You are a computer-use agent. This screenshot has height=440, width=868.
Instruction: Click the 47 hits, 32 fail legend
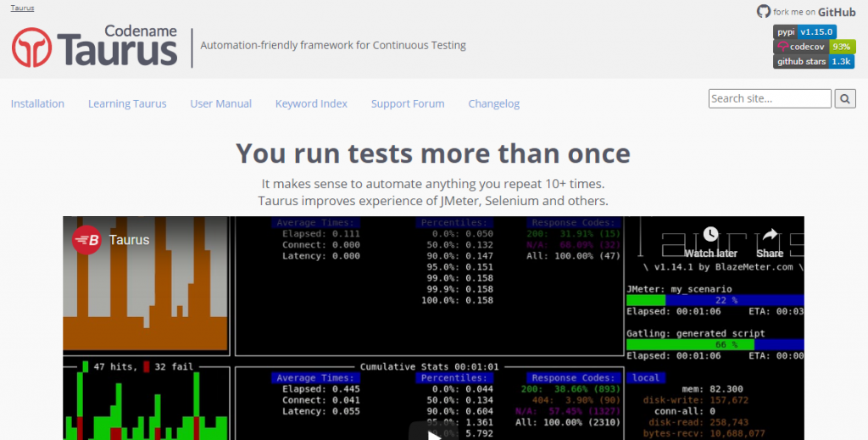coord(136,366)
